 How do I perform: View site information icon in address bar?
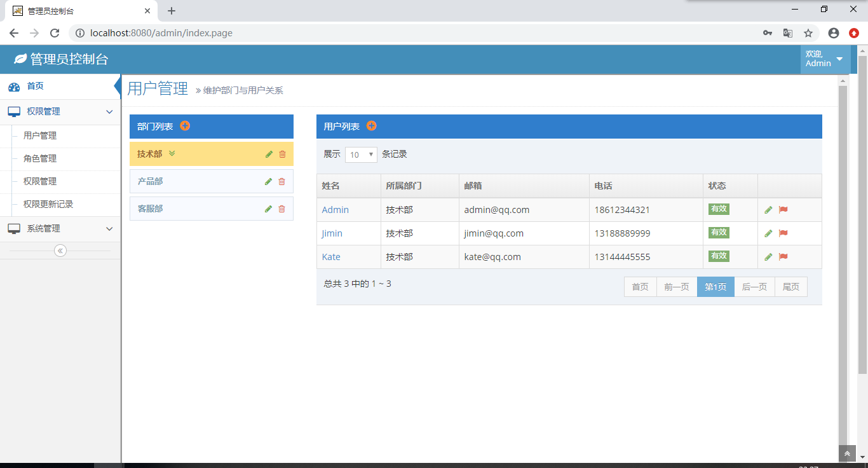pos(80,33)
